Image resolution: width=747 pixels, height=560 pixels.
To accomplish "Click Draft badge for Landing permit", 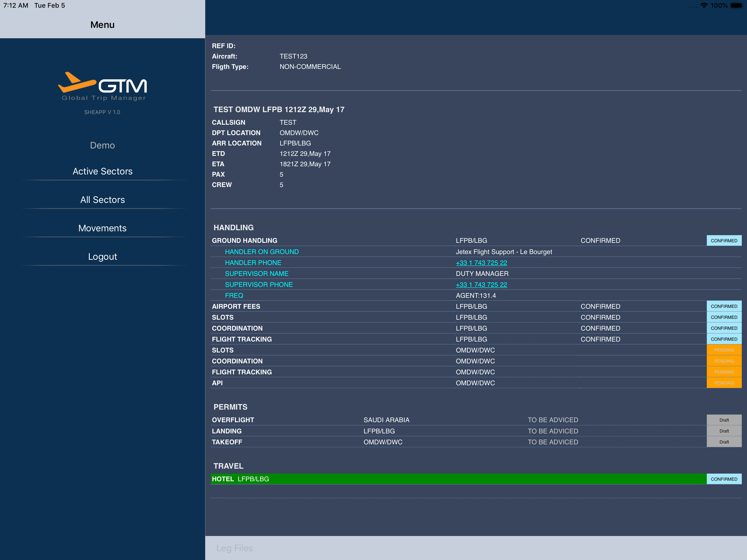I will point(724,431).
